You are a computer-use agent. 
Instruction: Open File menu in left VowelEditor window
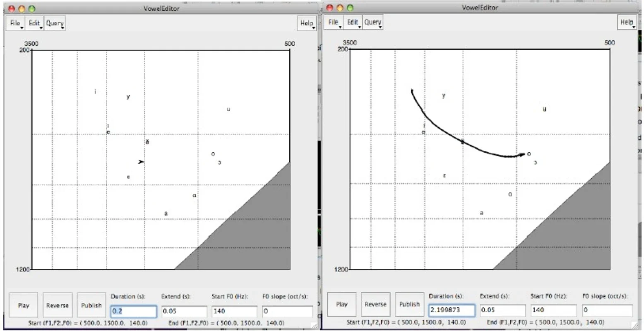click(x=15, y=23)
